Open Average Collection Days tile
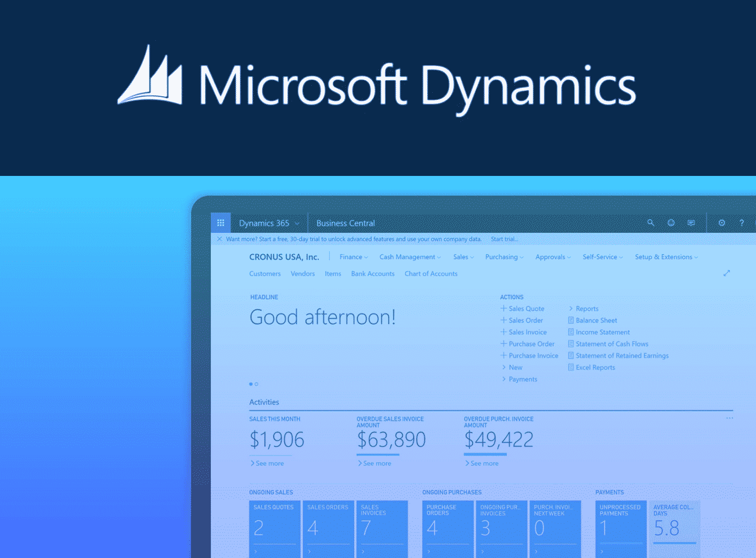Viewport: 756px width, 558px height. [x=675, y=529]
